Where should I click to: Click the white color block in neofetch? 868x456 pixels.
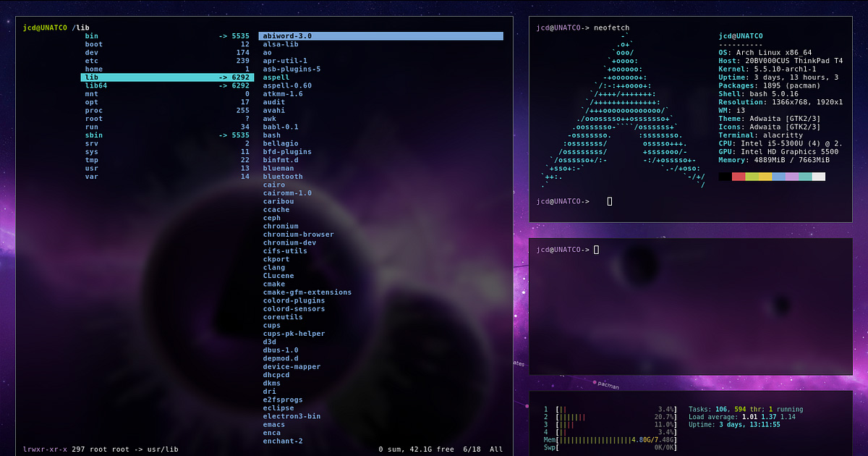coord(819,177)
